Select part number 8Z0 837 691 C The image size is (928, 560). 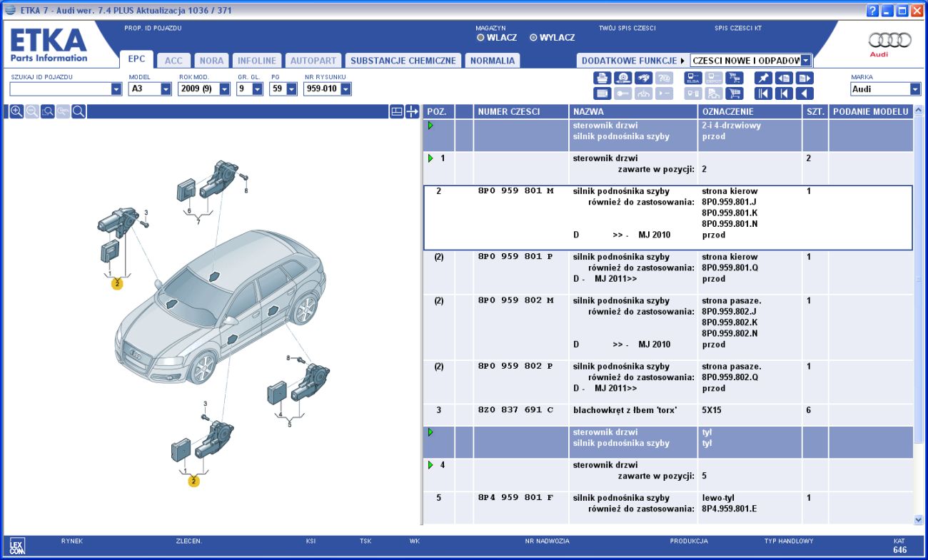coord(515,410)
